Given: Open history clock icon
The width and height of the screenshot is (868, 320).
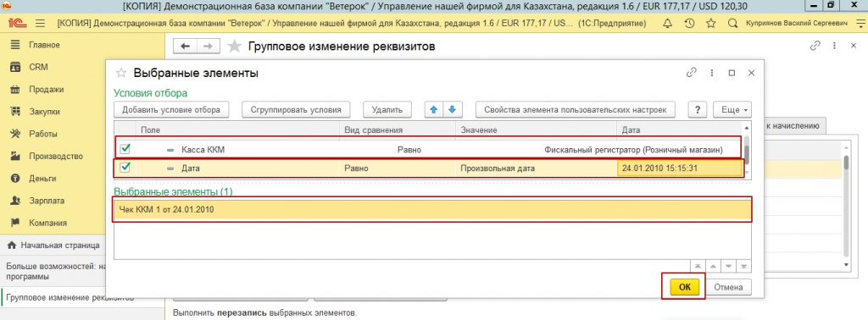Looking at the screenshot, I should [689, 24].
